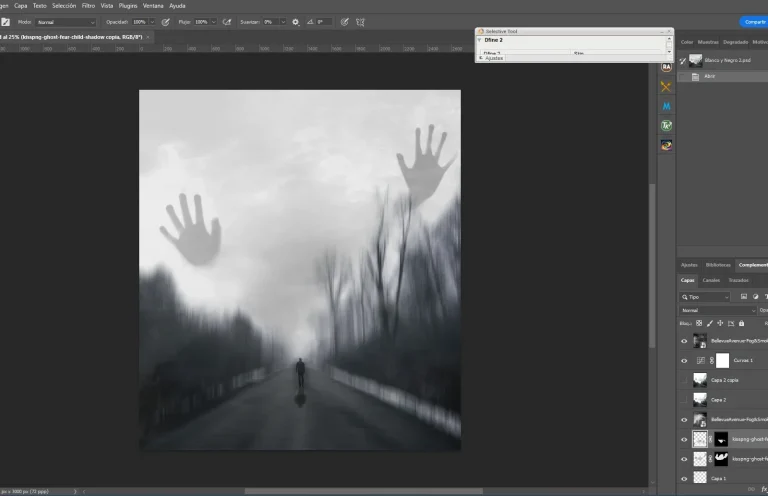Lock all padlock icon
This screenshot has height=496, width=768.
[x=742, y=323]
